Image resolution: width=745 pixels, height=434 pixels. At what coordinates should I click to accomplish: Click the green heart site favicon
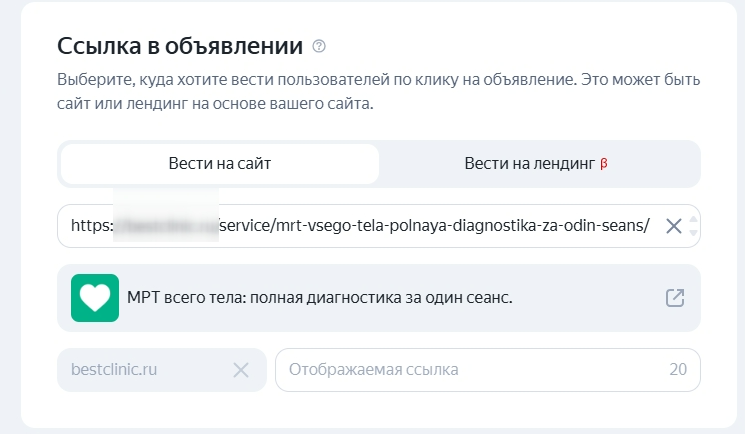coord(95,298)
